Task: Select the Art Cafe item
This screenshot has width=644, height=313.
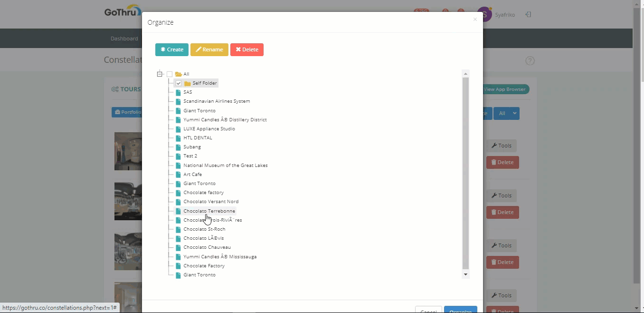Action: (x=192, y=175)
